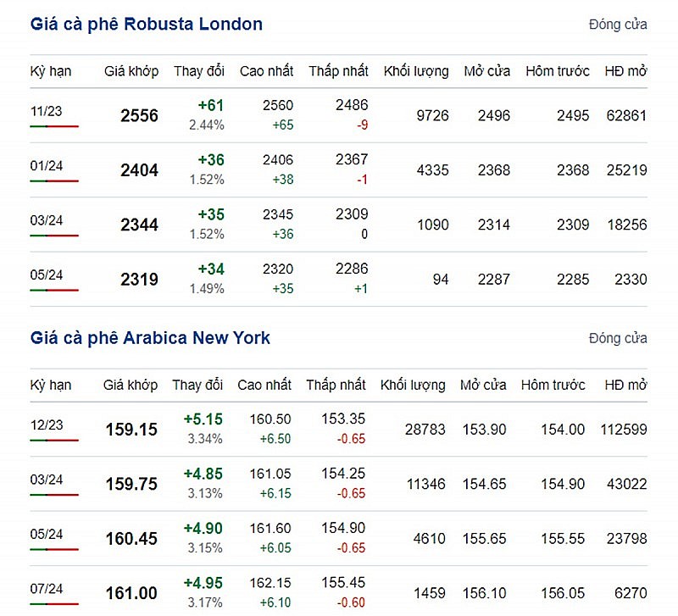
Task: Open the Giá cà phê Robusta London heading
Action: [146, 25]
